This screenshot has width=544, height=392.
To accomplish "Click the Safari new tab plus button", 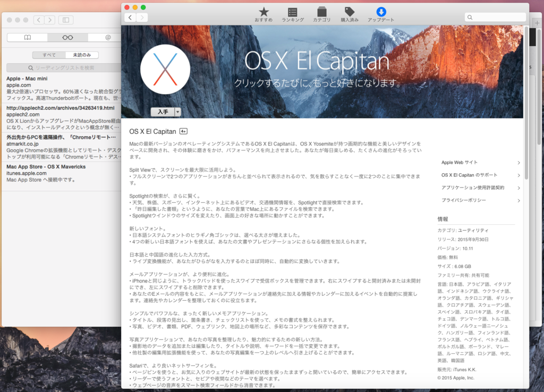I will pos(537,23).
